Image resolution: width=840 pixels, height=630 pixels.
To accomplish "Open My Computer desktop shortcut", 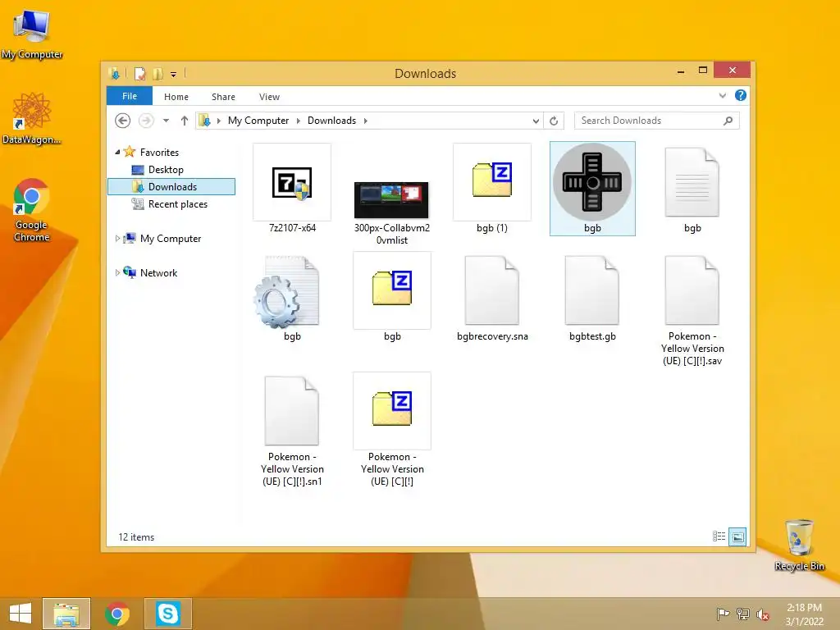I will (x=32, y=34).
